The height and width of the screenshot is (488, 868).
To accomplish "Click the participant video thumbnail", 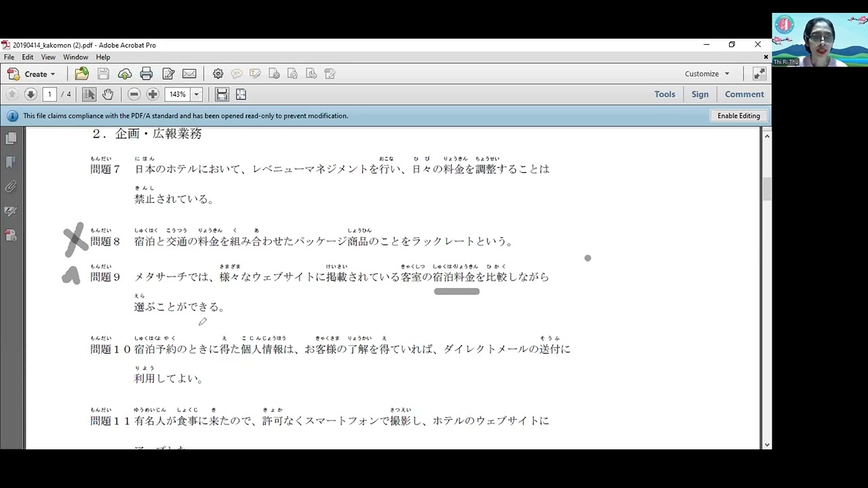I will pyautogui.click(x=820, y=40).
